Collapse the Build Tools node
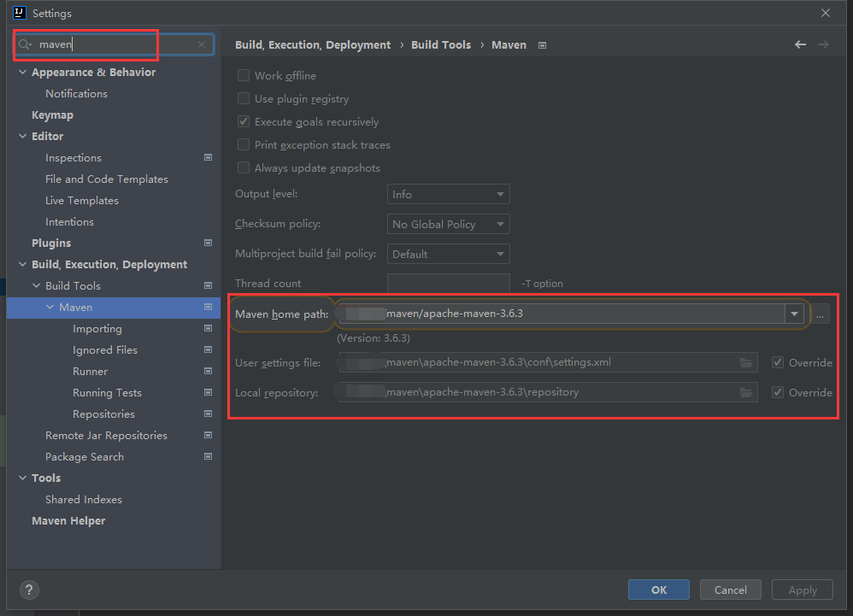 point(36,285)
